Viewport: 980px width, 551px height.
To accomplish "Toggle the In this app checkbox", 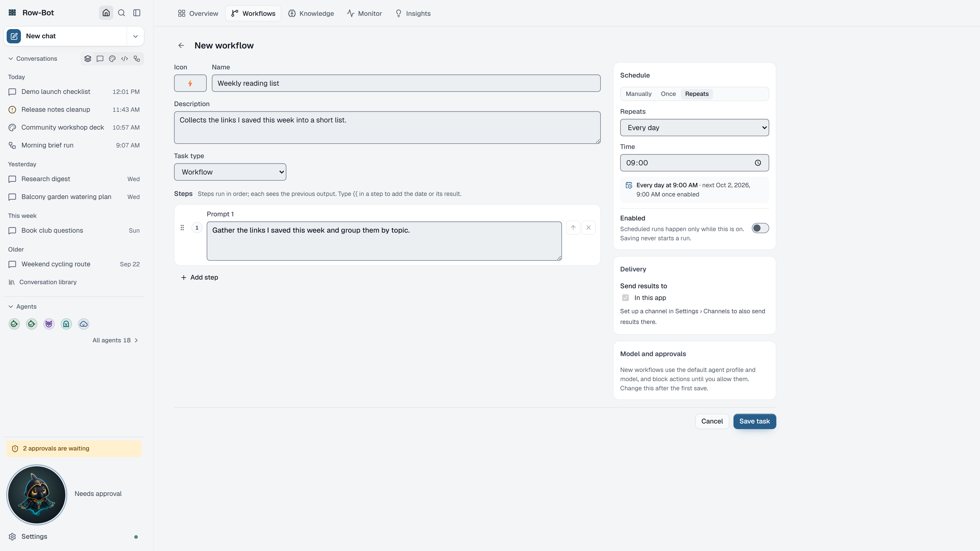I will tap(625, 298).
